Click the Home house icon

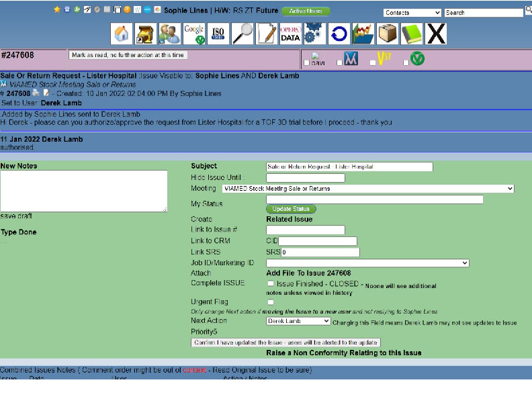pyautogui.click(x=122, y=34)
